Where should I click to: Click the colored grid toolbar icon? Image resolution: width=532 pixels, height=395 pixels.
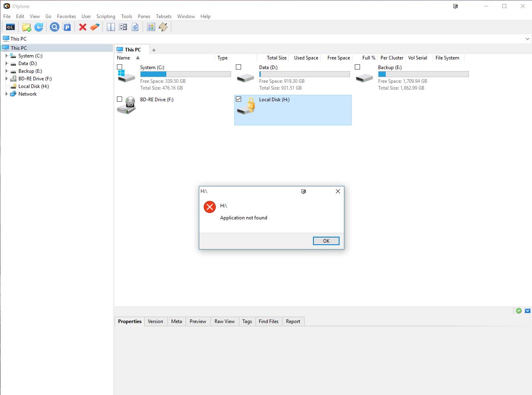151,27
